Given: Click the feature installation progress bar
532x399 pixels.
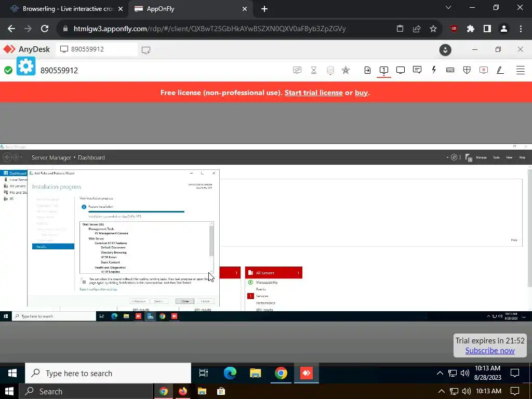Looking at the screenshot, I should (x=137, y=212).
